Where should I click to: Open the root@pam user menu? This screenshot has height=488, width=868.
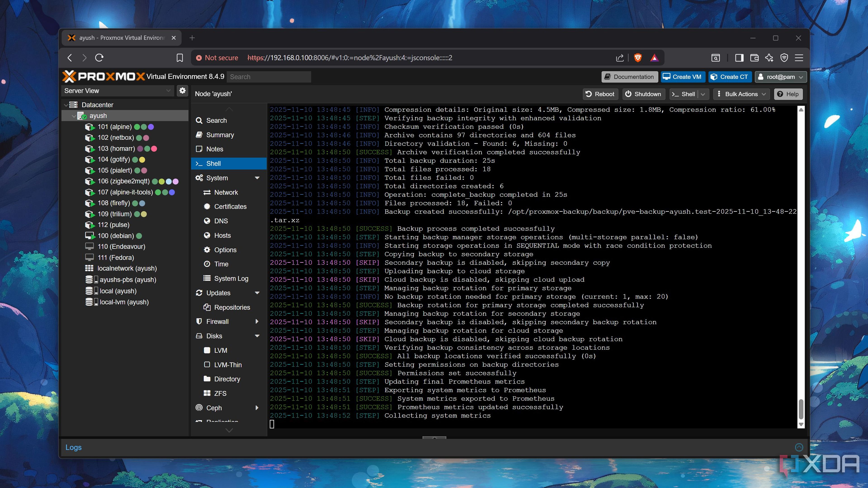click(x=781, y=77)
